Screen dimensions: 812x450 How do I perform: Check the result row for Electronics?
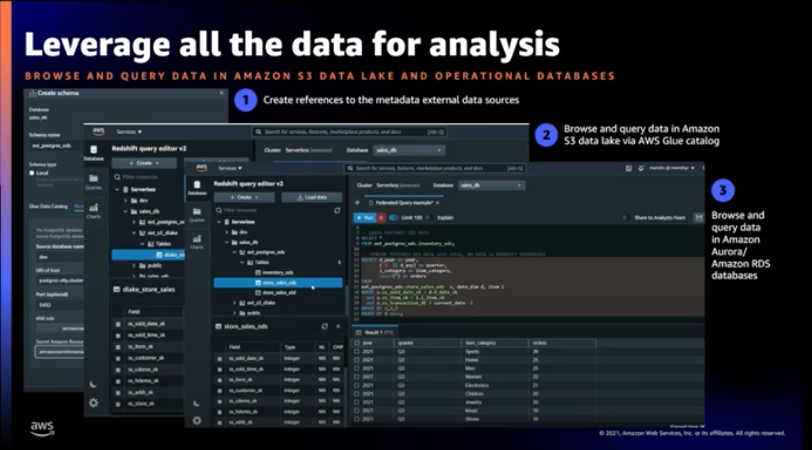pyautogui.click(x=356, y=385)
